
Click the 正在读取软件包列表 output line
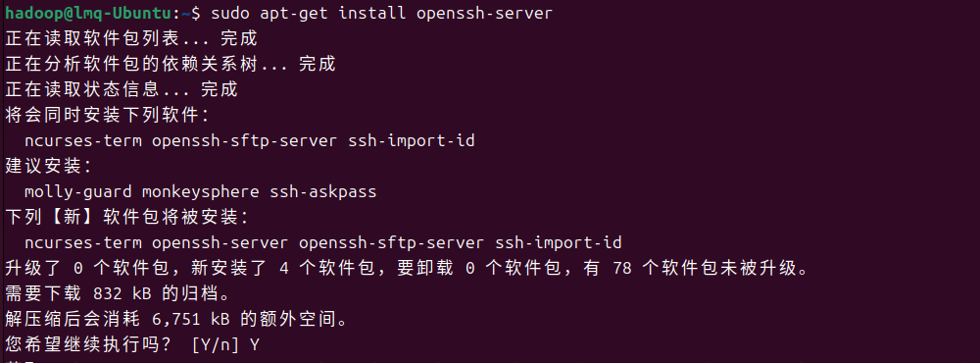131,39
